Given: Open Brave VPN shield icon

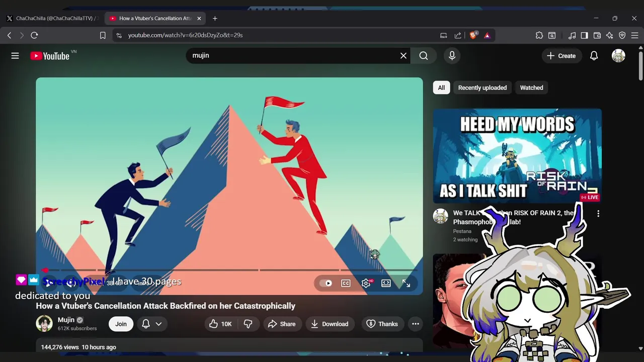Looking at the screenshot, I should [622, 35].
